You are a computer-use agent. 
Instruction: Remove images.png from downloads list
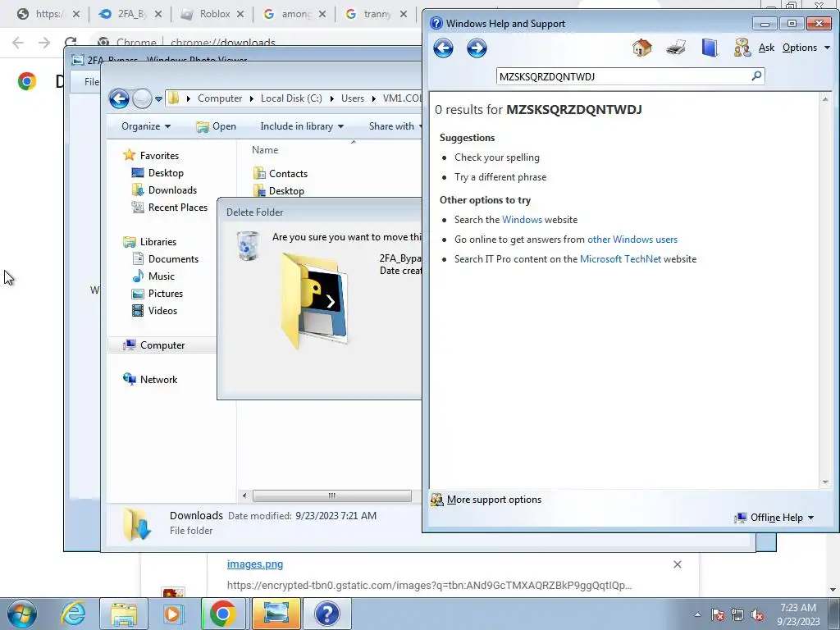click(677, 564)
